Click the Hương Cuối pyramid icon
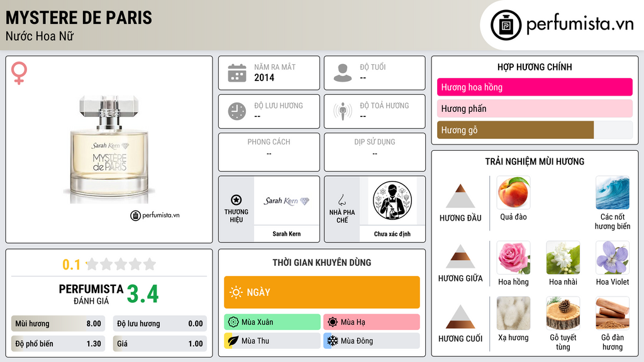Image resolution: width=644 pixels, height=362 pixels. [460, 317]
